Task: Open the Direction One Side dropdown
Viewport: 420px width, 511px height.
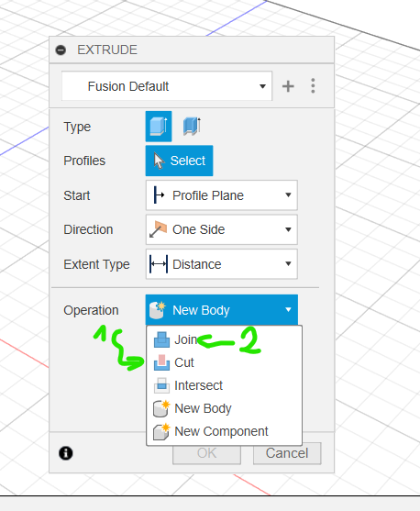Action: click(222, 229)
